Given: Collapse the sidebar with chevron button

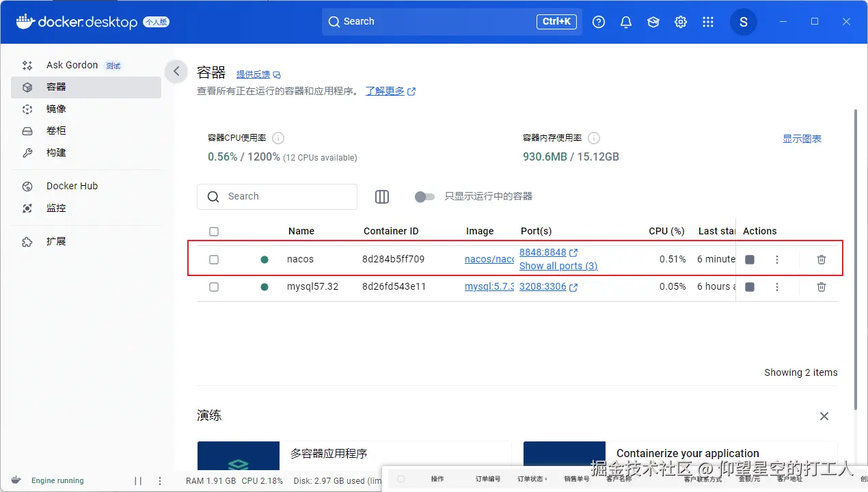Looking at the screenshot, I should (x=176, y=71).
